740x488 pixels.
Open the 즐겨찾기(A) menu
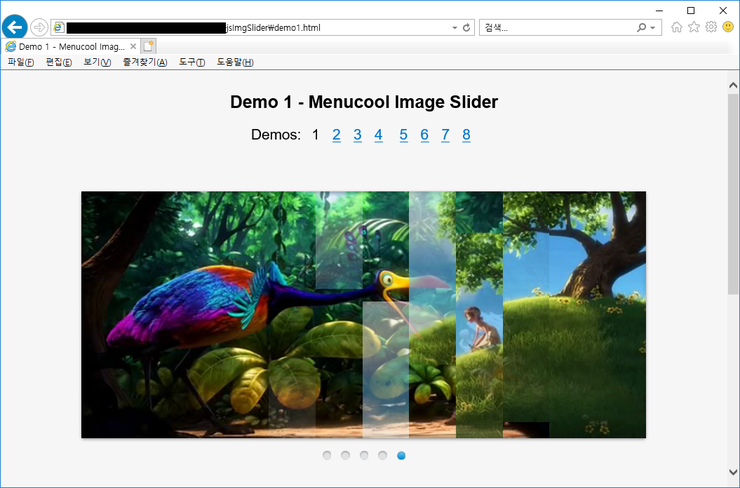point(144,62)
